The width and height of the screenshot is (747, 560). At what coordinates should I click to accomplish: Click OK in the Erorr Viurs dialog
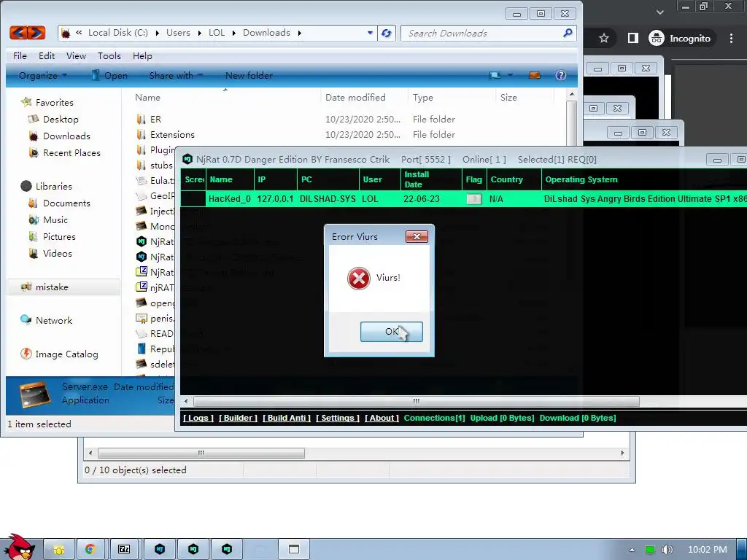click(x=391, y=332)
